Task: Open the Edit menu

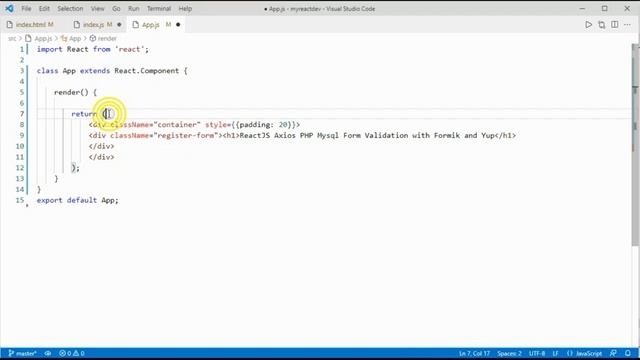Action: coord(44,9)
